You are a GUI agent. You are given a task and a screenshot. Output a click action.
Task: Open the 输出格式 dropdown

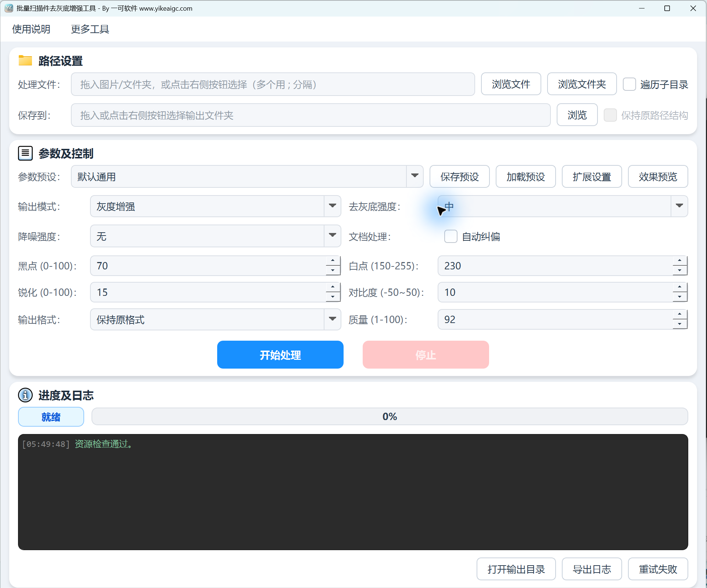215,319
